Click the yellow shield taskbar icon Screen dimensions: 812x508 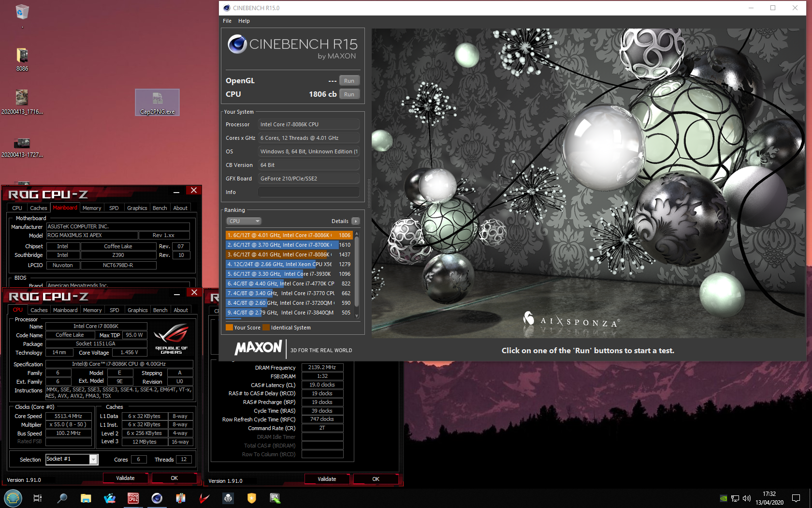[x=252, y=498]
